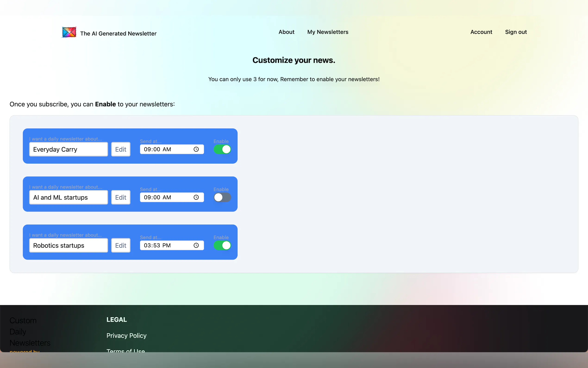Edit the Everyday Carry newsletter topic

pos(121,149)
